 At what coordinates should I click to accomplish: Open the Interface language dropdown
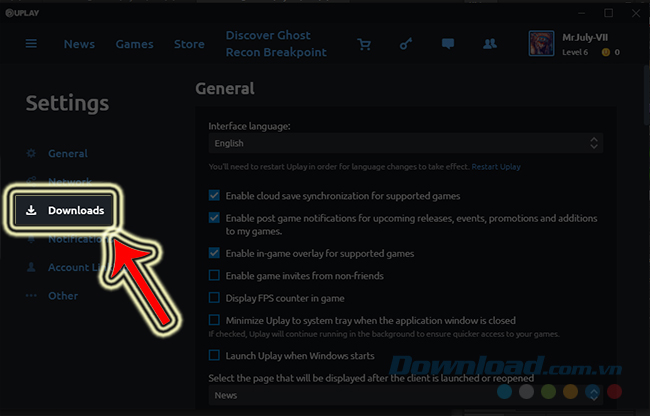coord(405,143)
